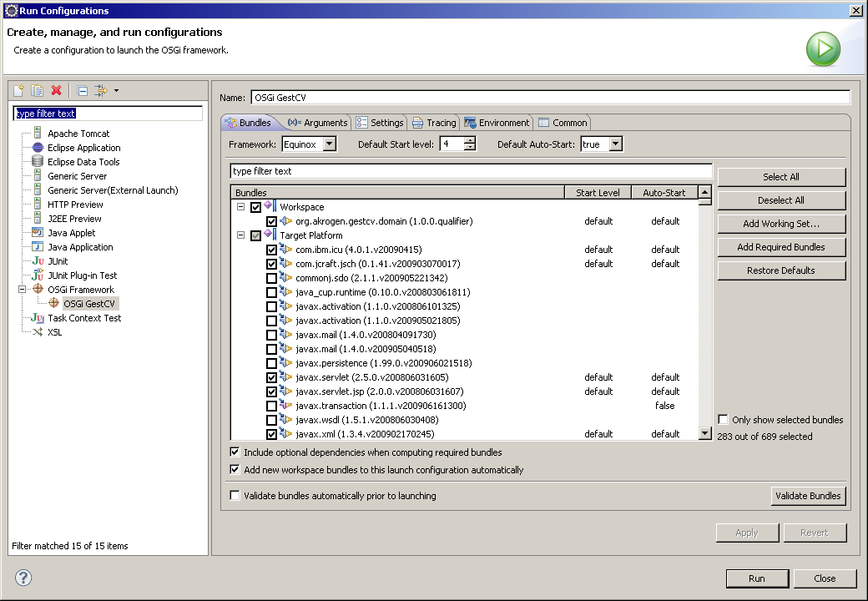Open the Environment tab
The height and width of the screenshot is (601, 868).
coord(497,123)
